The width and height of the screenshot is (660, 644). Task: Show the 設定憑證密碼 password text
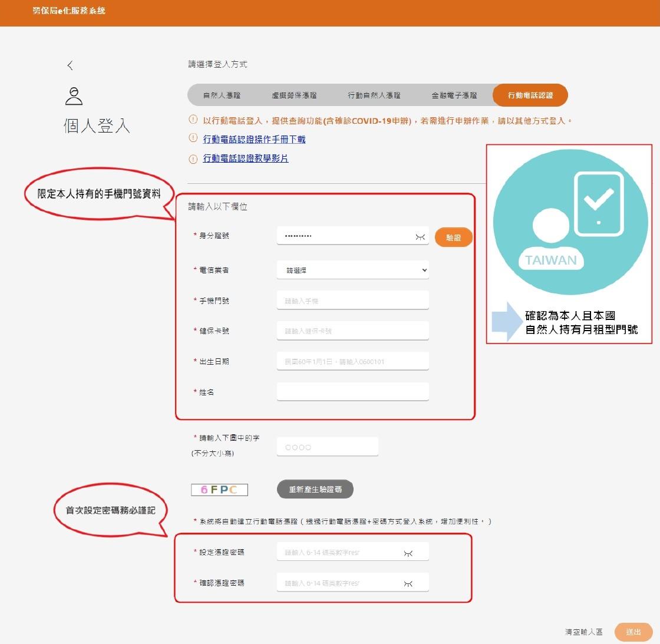[x=408, y=553]
